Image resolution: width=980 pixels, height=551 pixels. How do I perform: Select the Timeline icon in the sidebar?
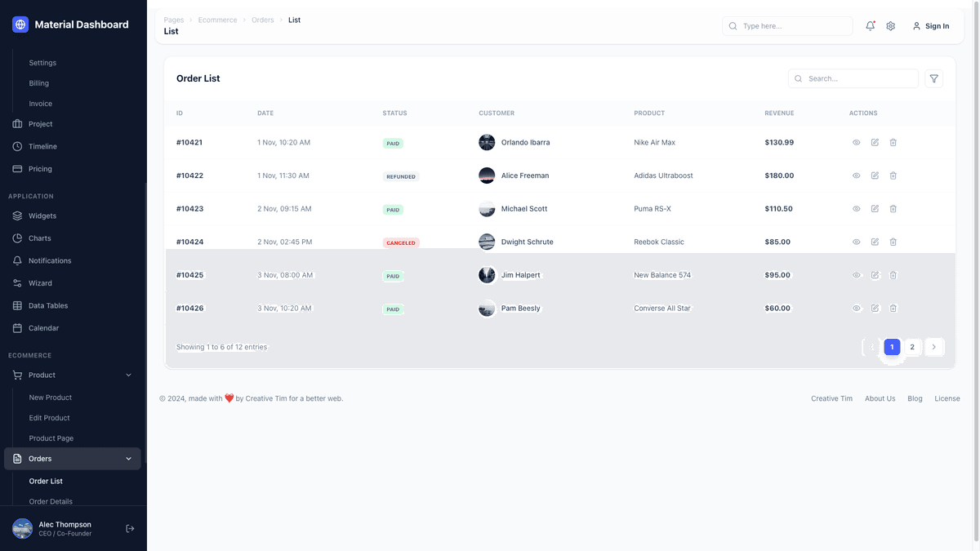click(18, 145)
